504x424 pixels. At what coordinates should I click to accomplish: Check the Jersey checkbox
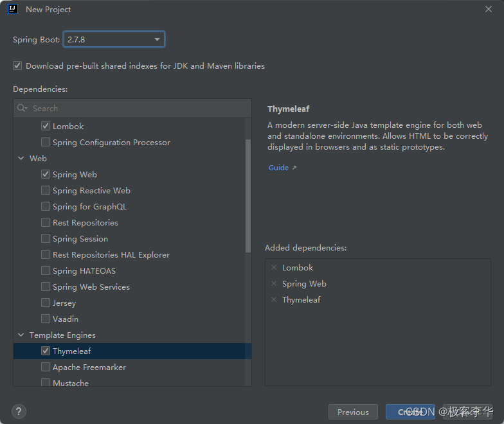click(x=46, y=303)
